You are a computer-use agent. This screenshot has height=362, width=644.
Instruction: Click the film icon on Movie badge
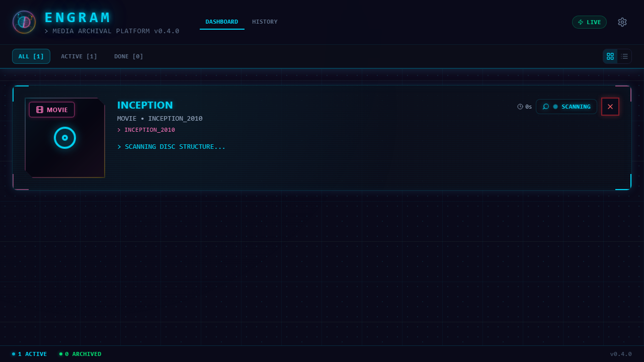(x=40, y=110)
